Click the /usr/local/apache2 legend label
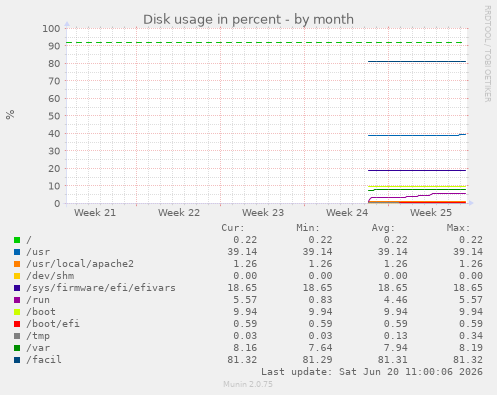 click(x=80, y=264)
